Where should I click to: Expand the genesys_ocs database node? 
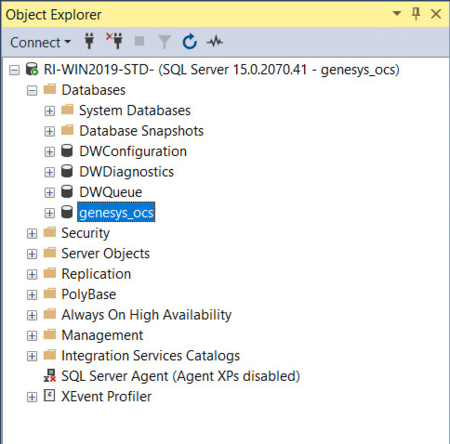click(50, 213)
